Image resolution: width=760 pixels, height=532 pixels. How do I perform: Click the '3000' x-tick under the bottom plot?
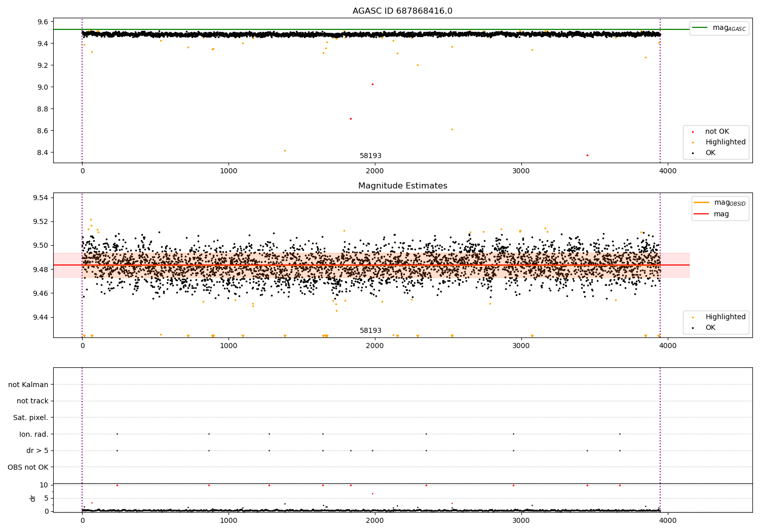pyautogui.click(x=521, y=520)
